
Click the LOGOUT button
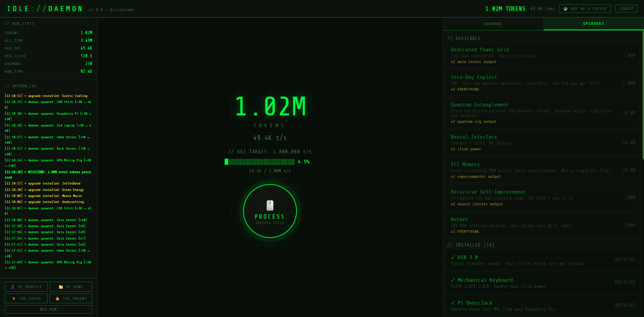pyautogui.click(x=626, y=8)
